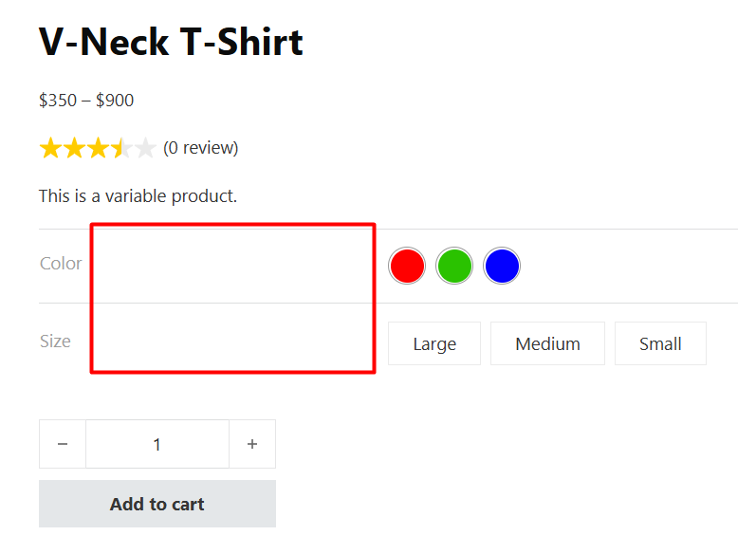
Task: Choose the green color swatch
Action: point(454,266)
